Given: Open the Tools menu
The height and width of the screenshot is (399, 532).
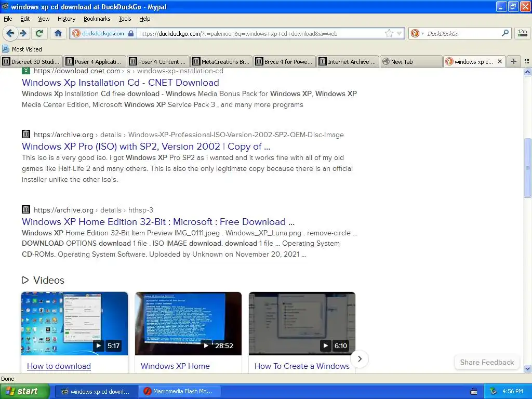Looking at the screenshot, I should click(125, 19).
